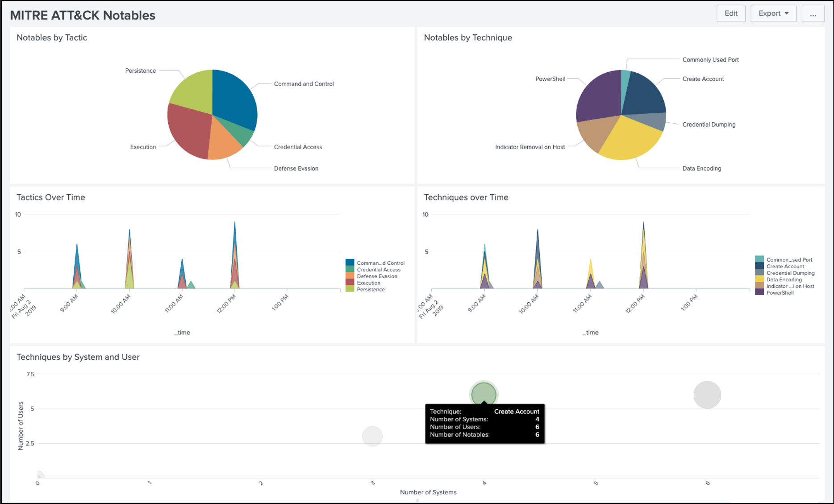Click the MITRE ATT&CK Notables dashboard title
Image resolution: width=834 pixels, height=504 pixels.
coord(83,15)
